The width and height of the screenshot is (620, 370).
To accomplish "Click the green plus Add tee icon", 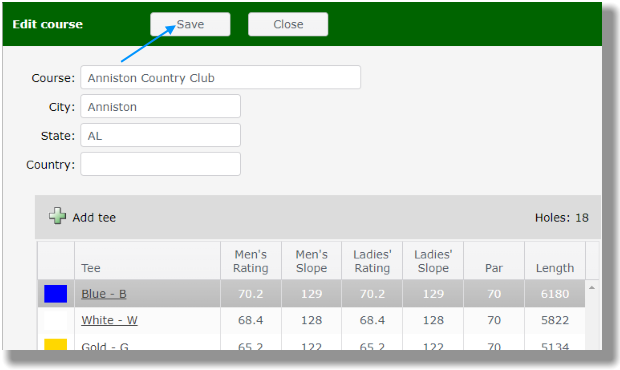I will coord(58,216).
